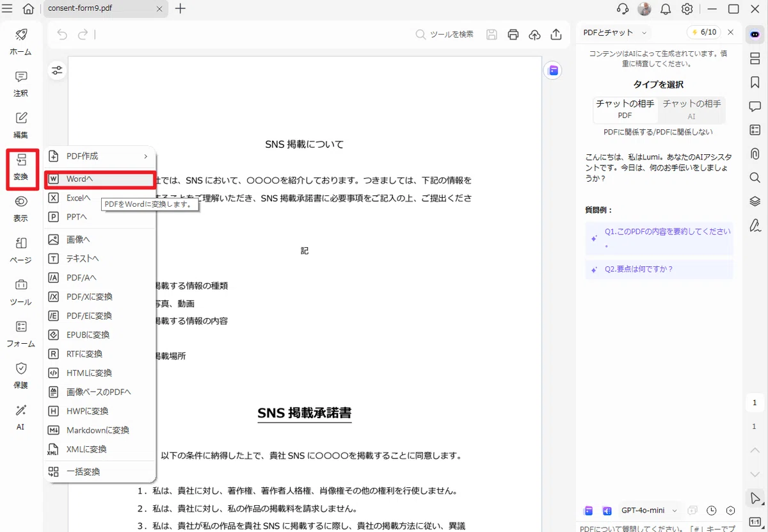
Task: Set zoom to actual size 1:1
Action: coord(755,522)
